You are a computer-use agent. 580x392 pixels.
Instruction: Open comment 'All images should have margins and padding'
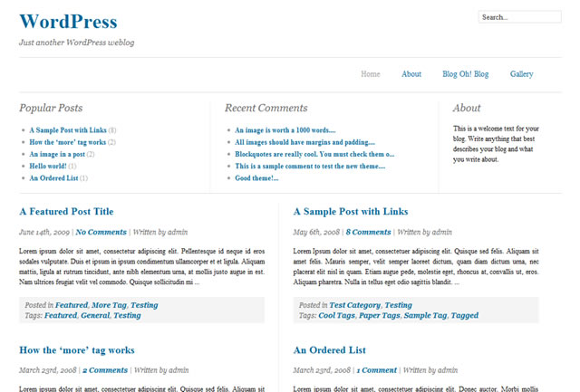[x=305, y=142]
